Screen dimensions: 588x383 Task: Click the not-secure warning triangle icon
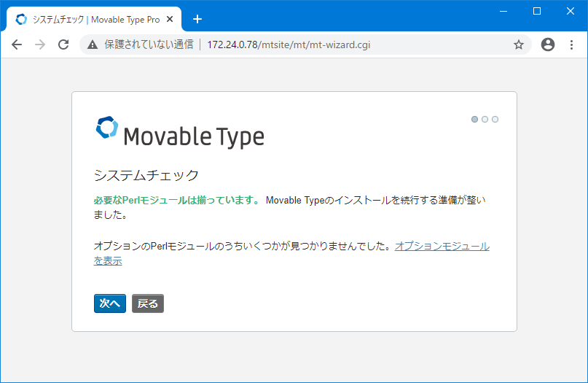93,45
